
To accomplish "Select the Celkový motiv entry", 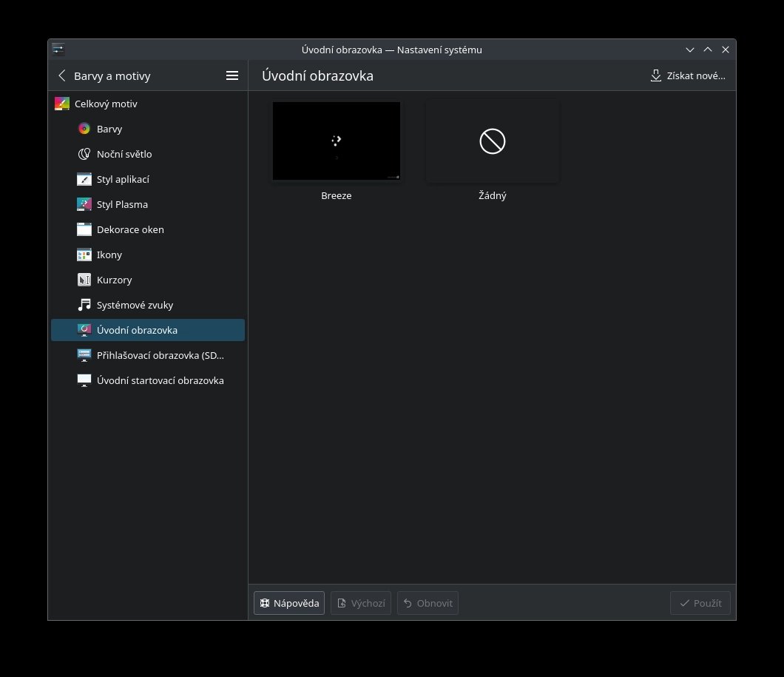I will (106, 104).
